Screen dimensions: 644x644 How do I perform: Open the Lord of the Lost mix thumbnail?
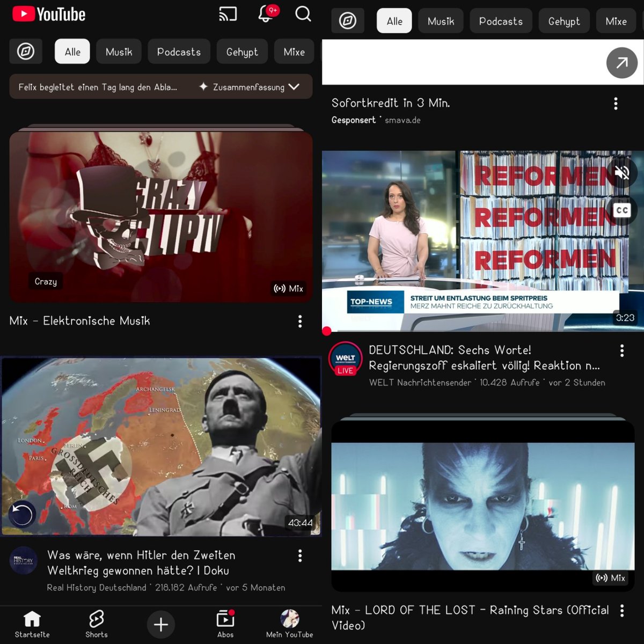(x=483, y=506)
